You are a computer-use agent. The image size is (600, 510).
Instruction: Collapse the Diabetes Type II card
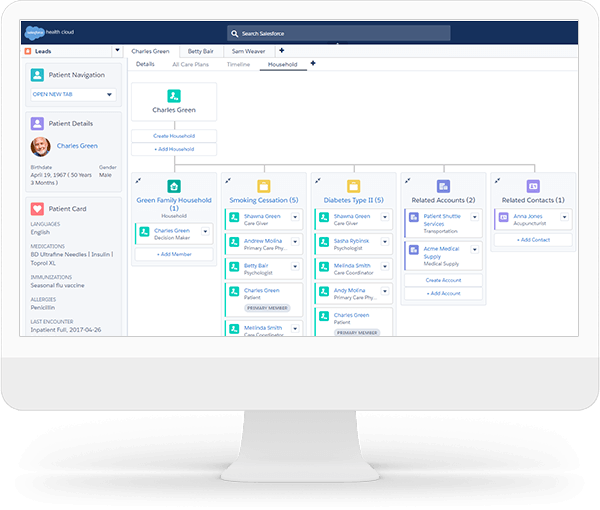(318, 180)
